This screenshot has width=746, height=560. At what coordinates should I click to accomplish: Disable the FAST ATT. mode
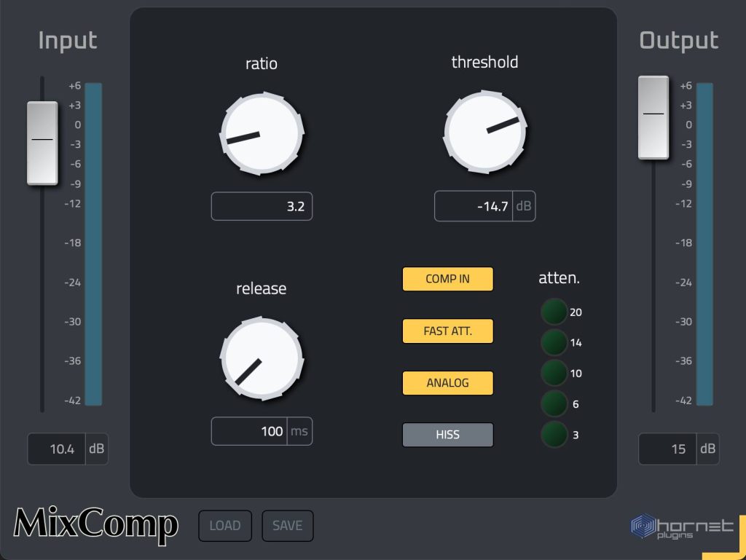[447, 331]
